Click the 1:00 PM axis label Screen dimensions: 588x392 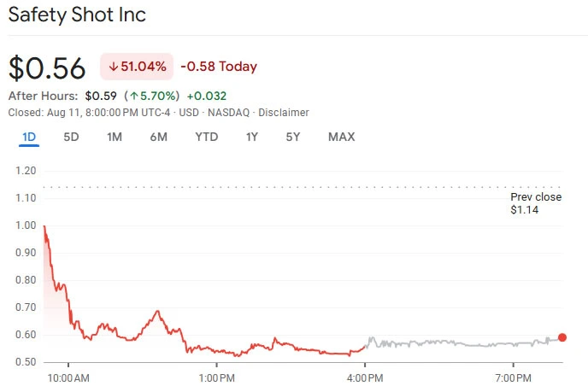click(216, 377)
